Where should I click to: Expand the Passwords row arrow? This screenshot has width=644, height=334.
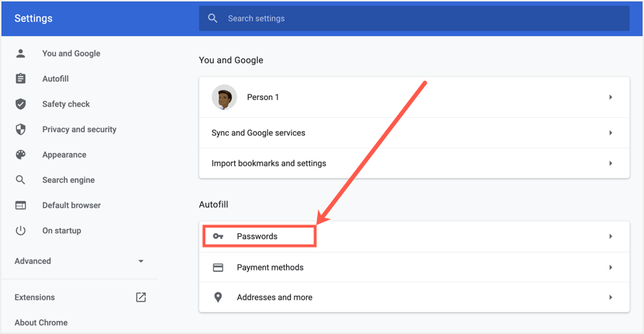pyautogui.click(x=611, y=236)
